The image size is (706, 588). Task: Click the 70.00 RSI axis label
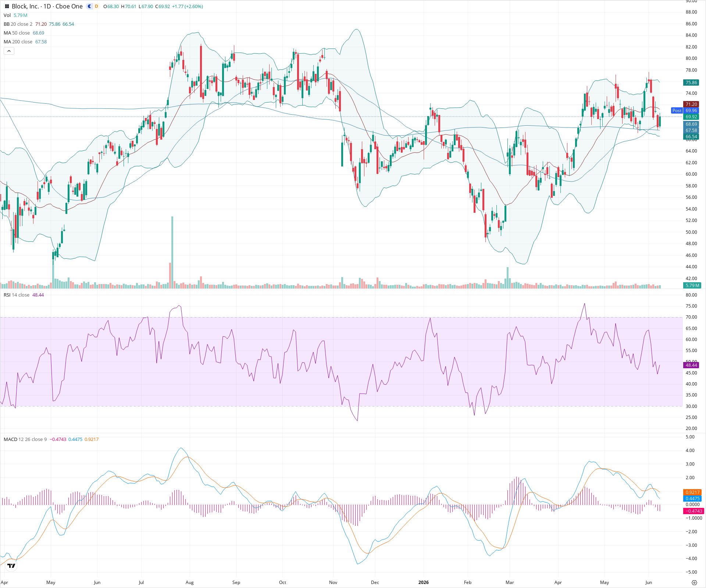coord(691,317)
